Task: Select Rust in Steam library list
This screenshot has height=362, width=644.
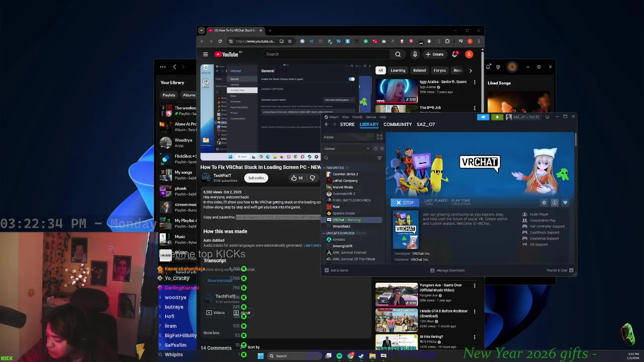Action: [x=336, y=207]
